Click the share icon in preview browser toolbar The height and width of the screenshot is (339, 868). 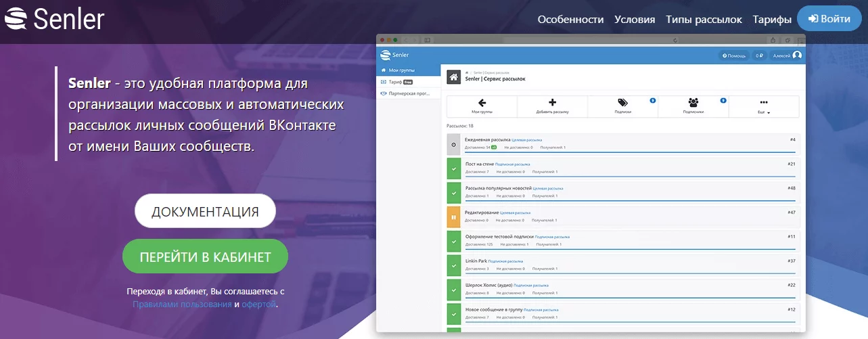click(x=772, y=40)
